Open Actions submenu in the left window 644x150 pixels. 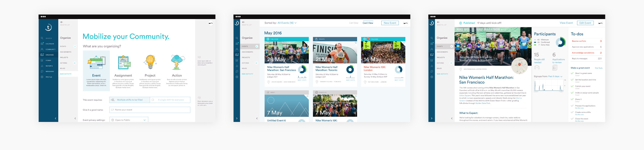[x=68, y=63]
